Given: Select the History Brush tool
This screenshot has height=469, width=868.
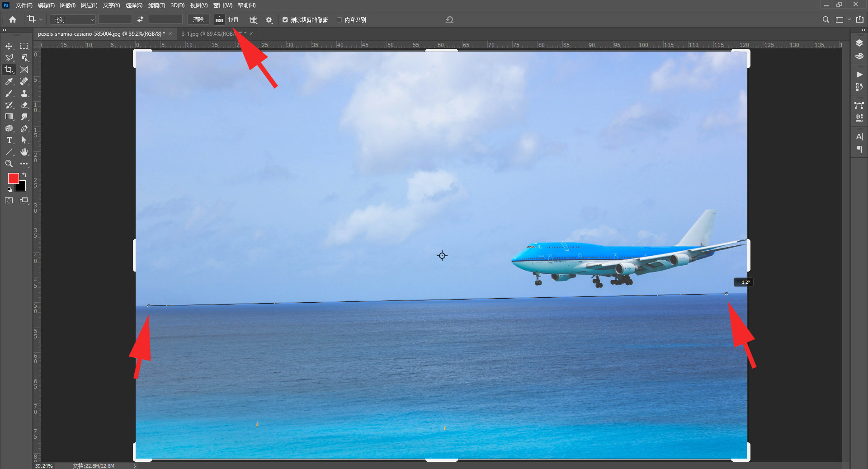Looking at the screenshot, I should (x=9, y=105).
